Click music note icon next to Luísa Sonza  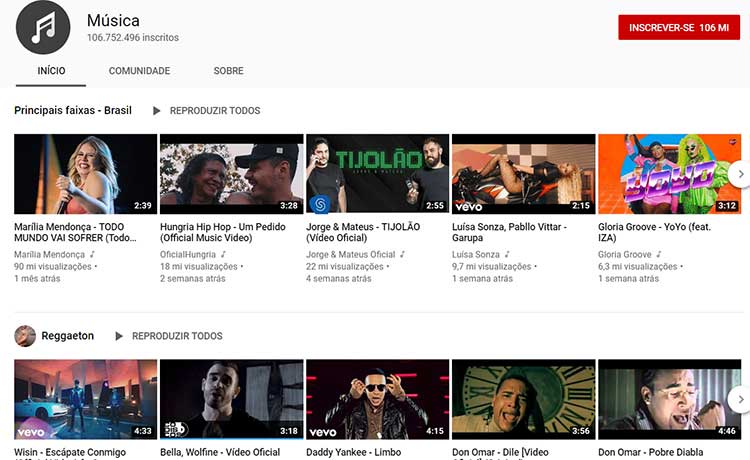coord(507,254)
